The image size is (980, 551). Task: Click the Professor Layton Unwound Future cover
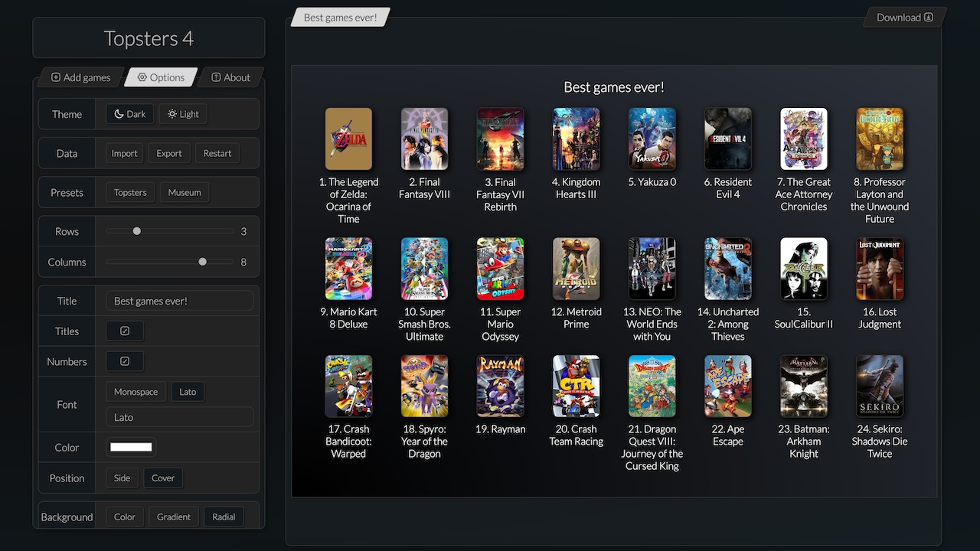click(x=879, y=139)
